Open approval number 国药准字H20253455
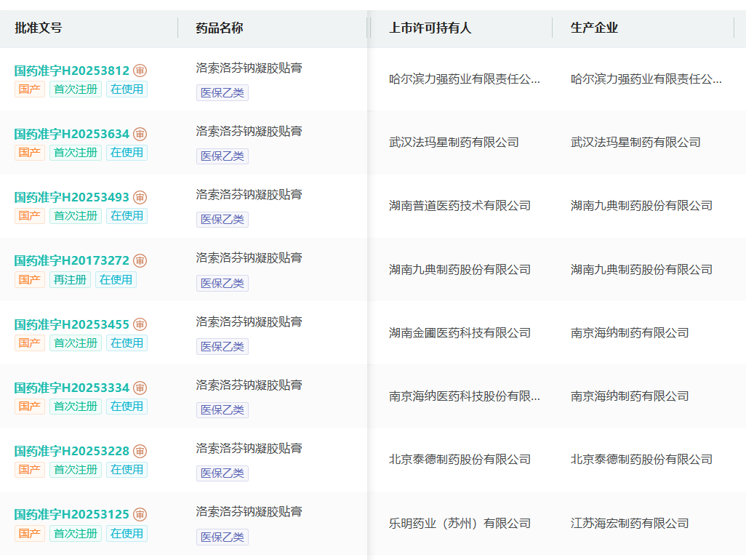Image resolution: width=746 pixels, height=560 pixels. (x=72, y=324)
